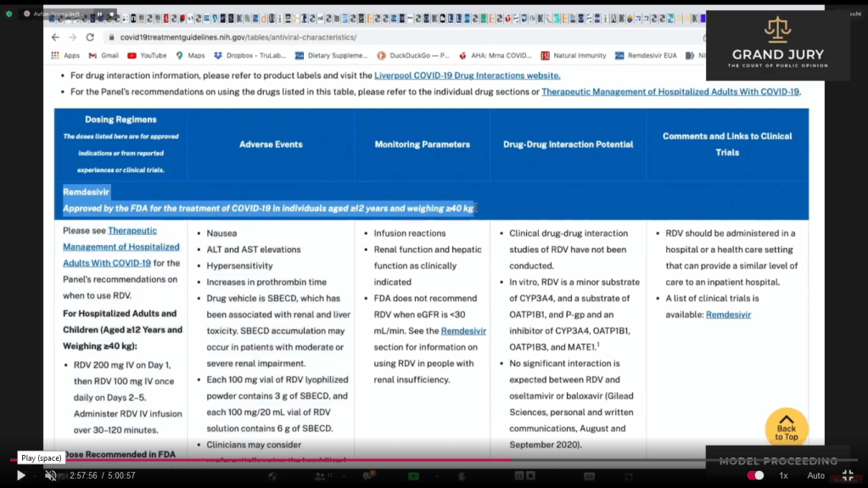
Task: Click the browser Back arrow
Action: coord(55,37)
